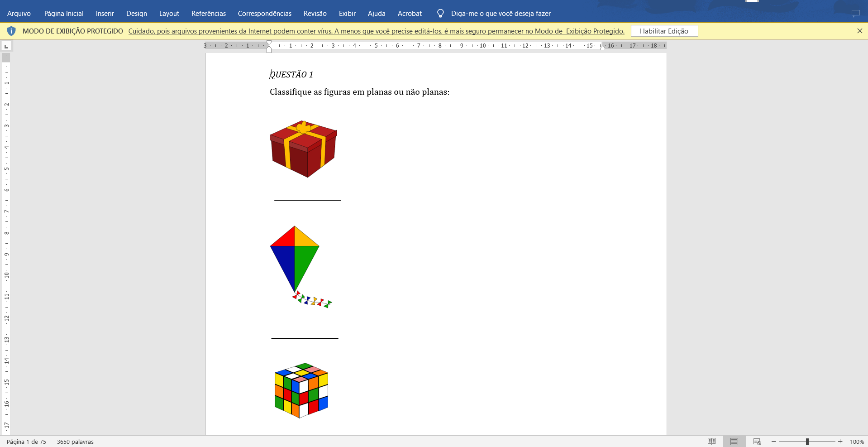This screenshot has height=447, width=868.
Task: Select the Design tab
Action: click(x=137, y=14)
